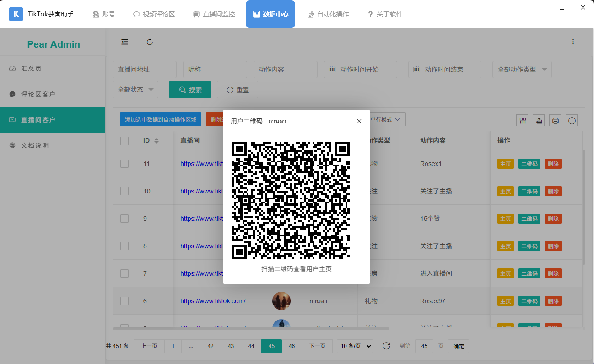
Task: Go to page 42 in pagination
Action: click(211, 346)
